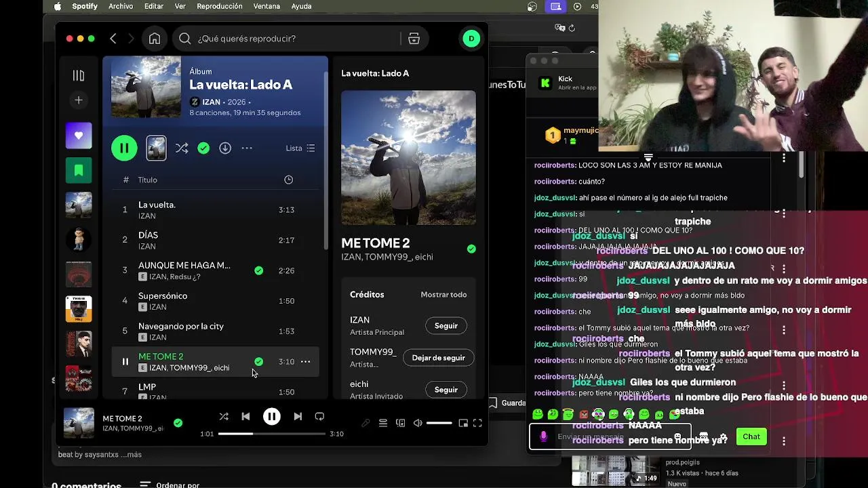868x488 pixels.
Task: Go forward in Spotify navigation
Action: 131,39
